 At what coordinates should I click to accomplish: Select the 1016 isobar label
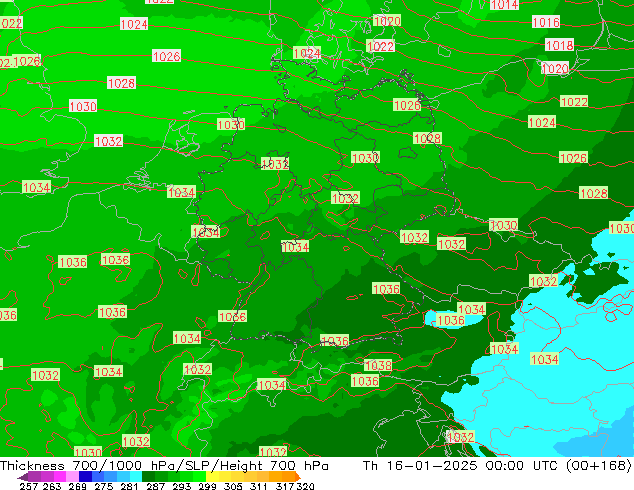(546, 22)
